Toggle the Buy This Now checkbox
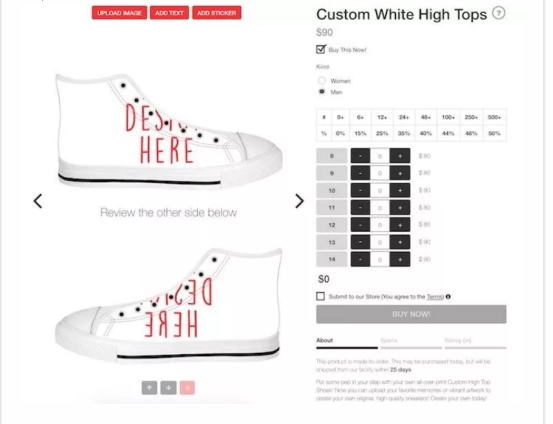The width and height of the screenshot is (553, 424). [321, 49]
